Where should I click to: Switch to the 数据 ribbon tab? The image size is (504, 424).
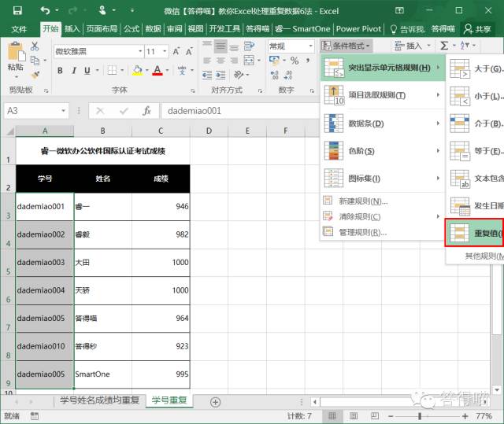[153, 29]
